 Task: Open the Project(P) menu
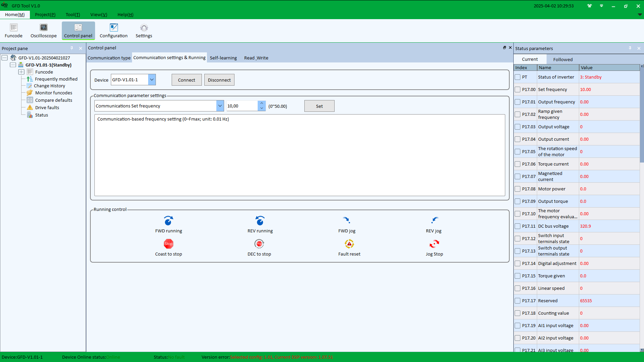[45, 14]
